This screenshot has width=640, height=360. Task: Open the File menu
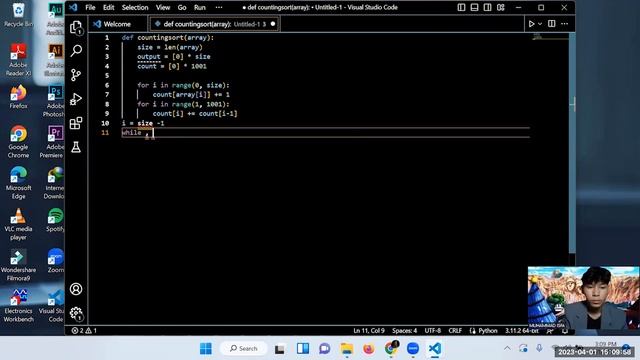(90, 7)
